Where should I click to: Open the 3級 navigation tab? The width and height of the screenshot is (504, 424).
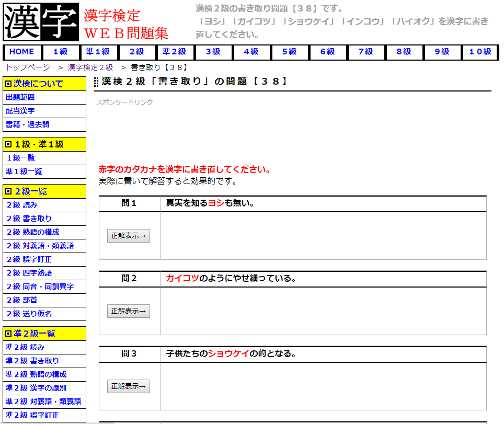(x=213, y=52)
